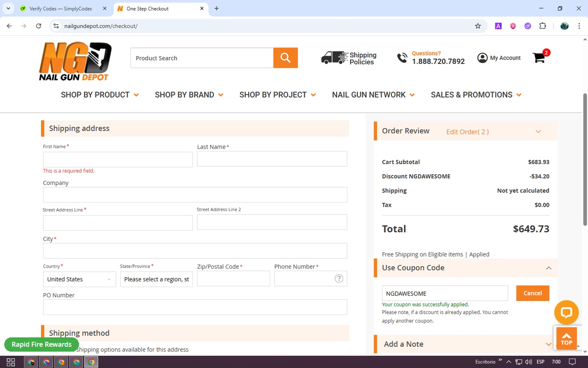Open NAIL GUN NETWORK menu

pos(373,95)
